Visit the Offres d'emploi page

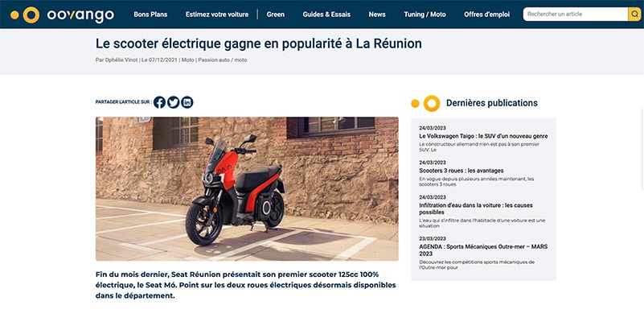click(486, 14)
